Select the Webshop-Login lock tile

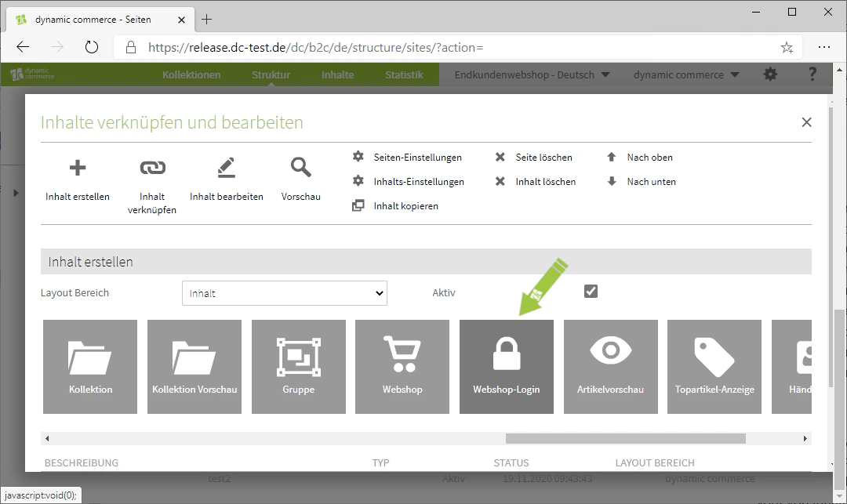[x=507, y=367]
